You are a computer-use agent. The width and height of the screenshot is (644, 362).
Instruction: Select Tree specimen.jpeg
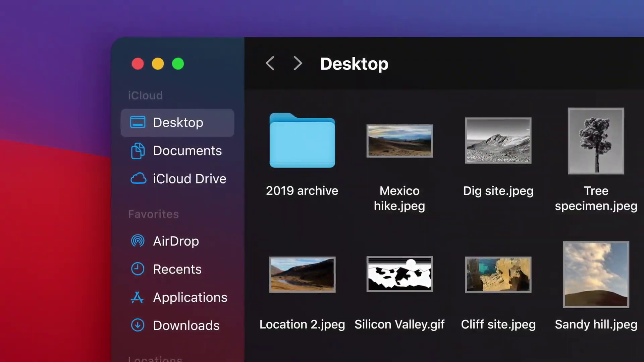coord(596,141)
